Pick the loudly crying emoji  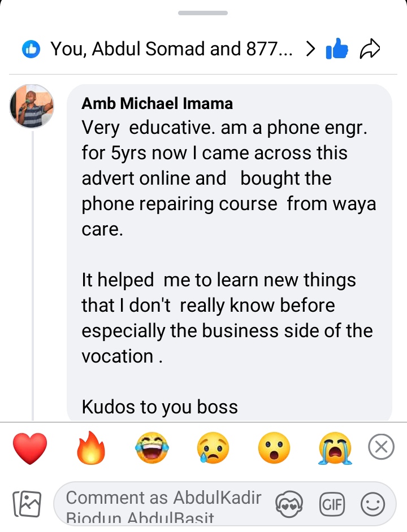coord(335,448)
